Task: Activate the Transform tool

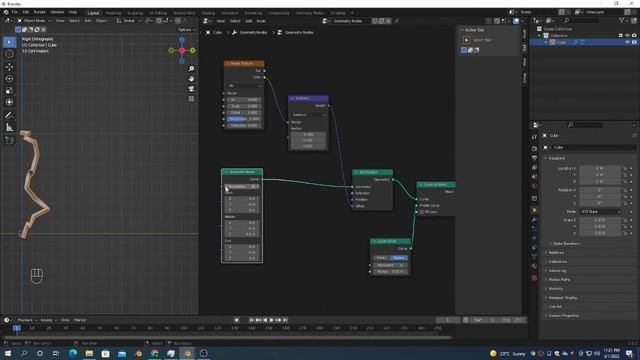Action: [9, 102]
